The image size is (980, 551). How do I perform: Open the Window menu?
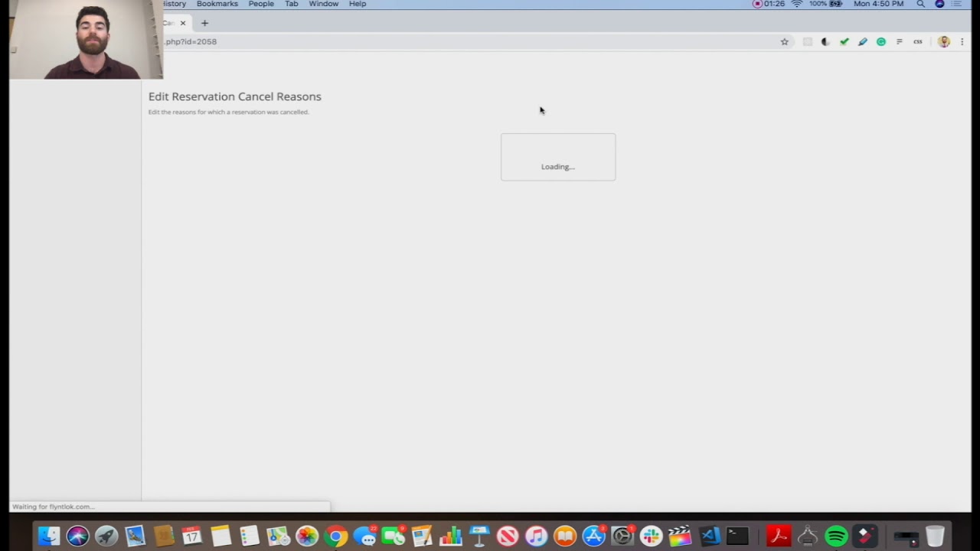(323, 4)
